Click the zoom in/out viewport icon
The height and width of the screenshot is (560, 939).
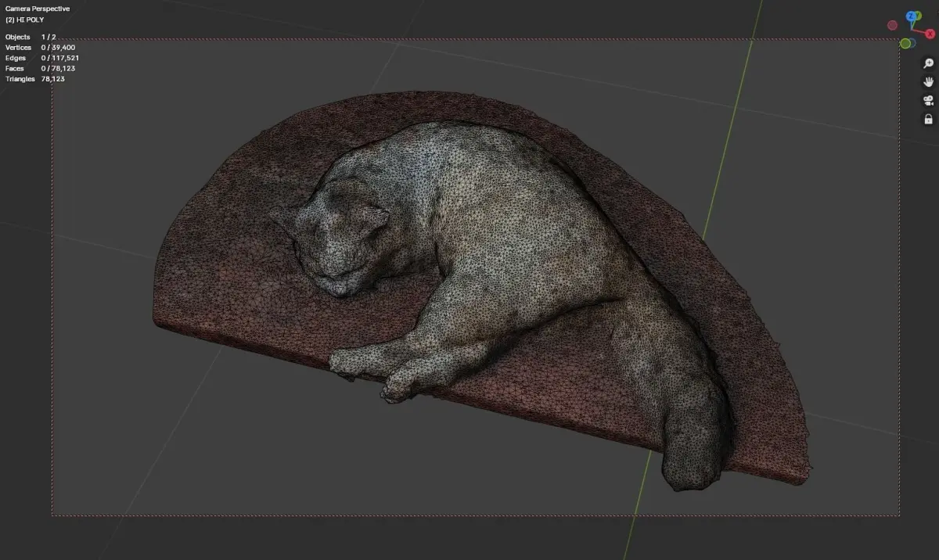(x=928, y=63)
